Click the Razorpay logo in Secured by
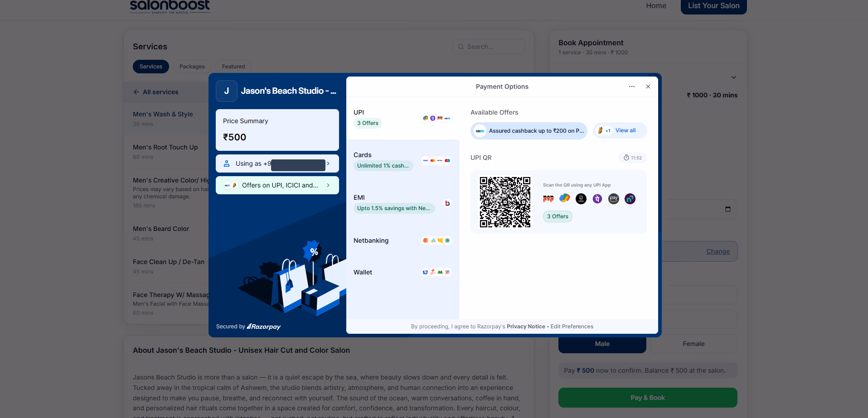The width and height of the screenshot is (868, 418). [264, 327]
